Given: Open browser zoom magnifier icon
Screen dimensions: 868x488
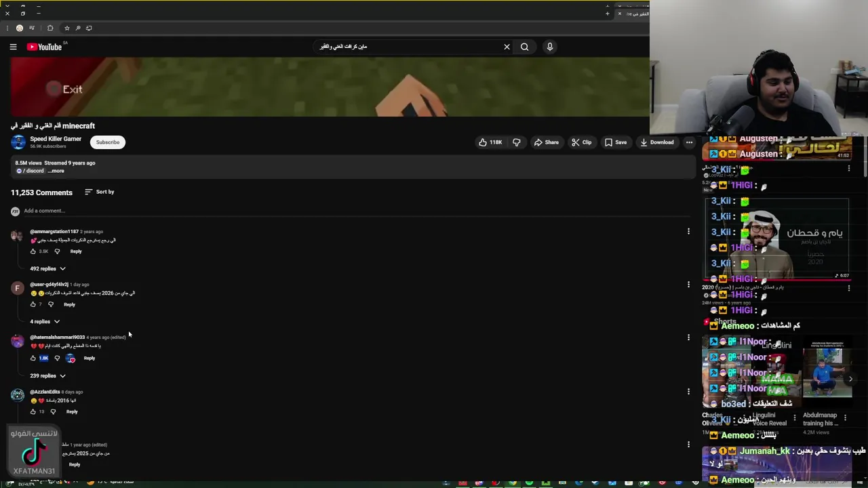Looking at the screenshot, I should [x=78, y=28].
